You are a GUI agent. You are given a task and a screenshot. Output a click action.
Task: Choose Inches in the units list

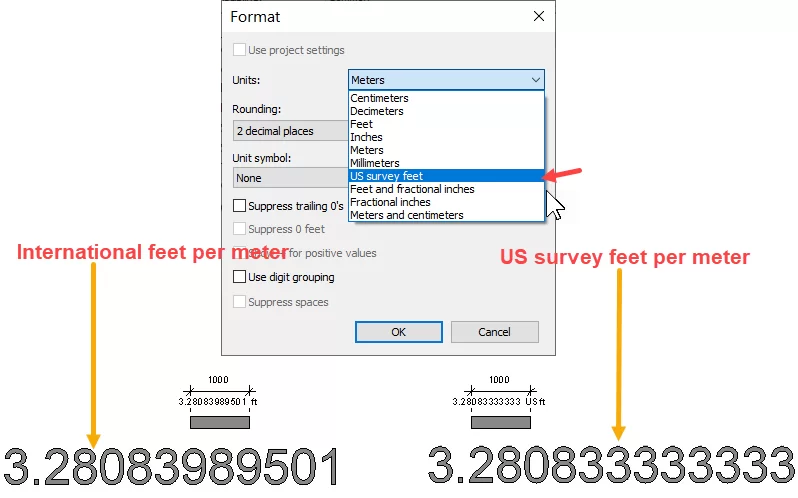click(366, 138)
